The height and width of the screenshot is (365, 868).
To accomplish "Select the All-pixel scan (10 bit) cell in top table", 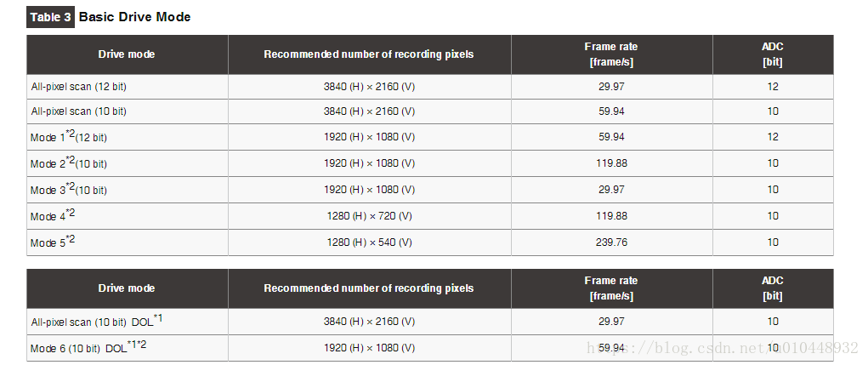I will pos(127,111).
